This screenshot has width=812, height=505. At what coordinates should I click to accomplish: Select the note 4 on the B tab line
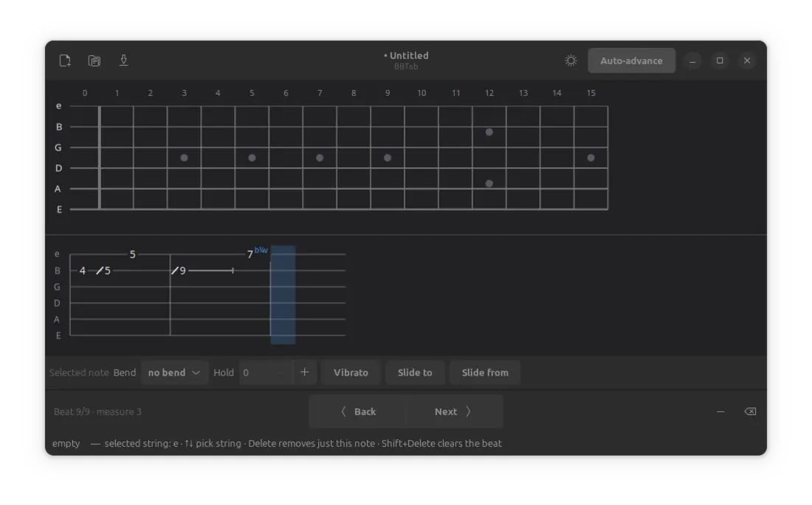point(83,270)
